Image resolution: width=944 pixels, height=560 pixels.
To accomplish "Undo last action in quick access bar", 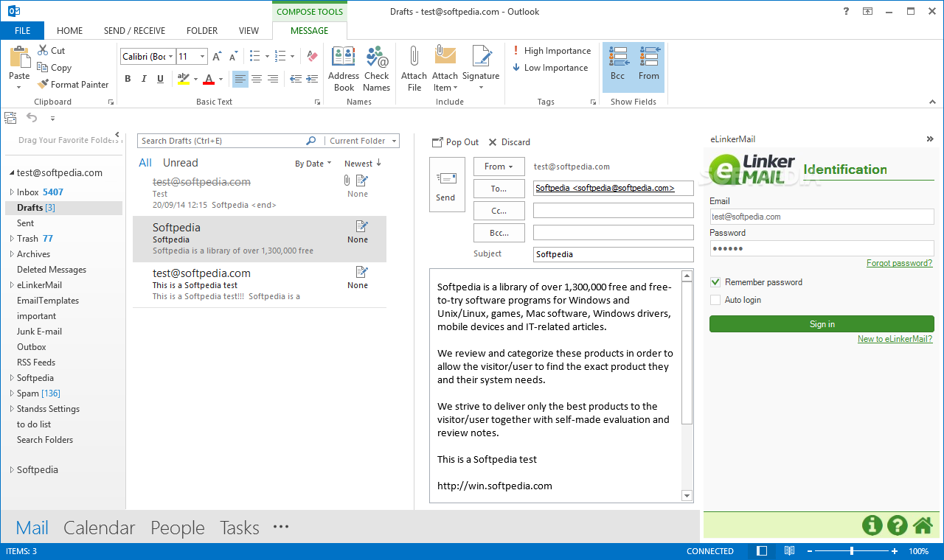I will coord(32,117).
